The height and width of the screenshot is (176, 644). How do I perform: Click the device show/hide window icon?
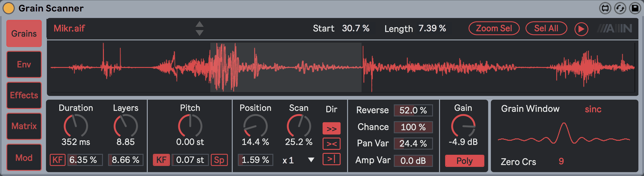pos(605,8)
